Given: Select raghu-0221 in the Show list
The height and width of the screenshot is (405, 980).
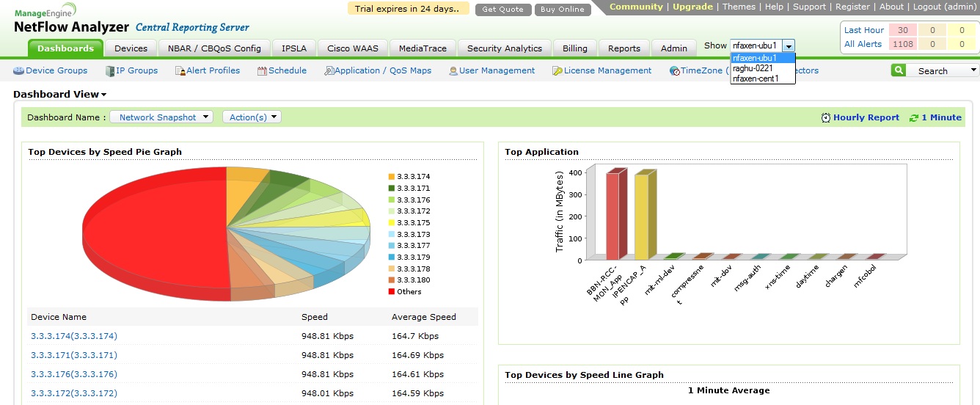Looking at the screenshot, I should (763, 68).
